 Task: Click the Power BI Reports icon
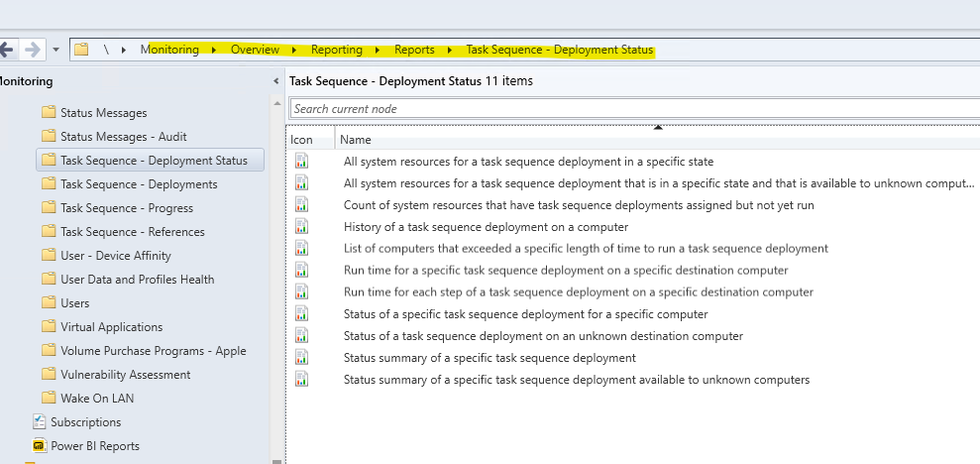(x=40, y=445)
